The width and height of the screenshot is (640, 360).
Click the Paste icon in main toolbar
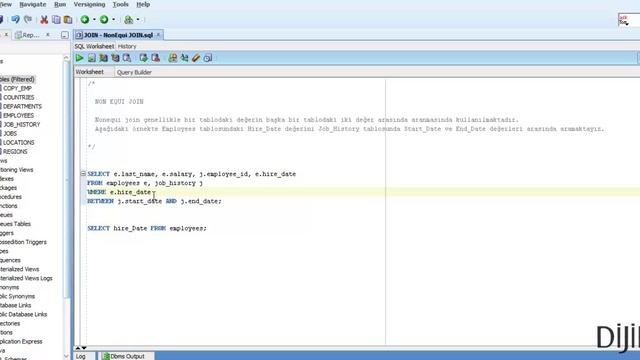(68, 19)
